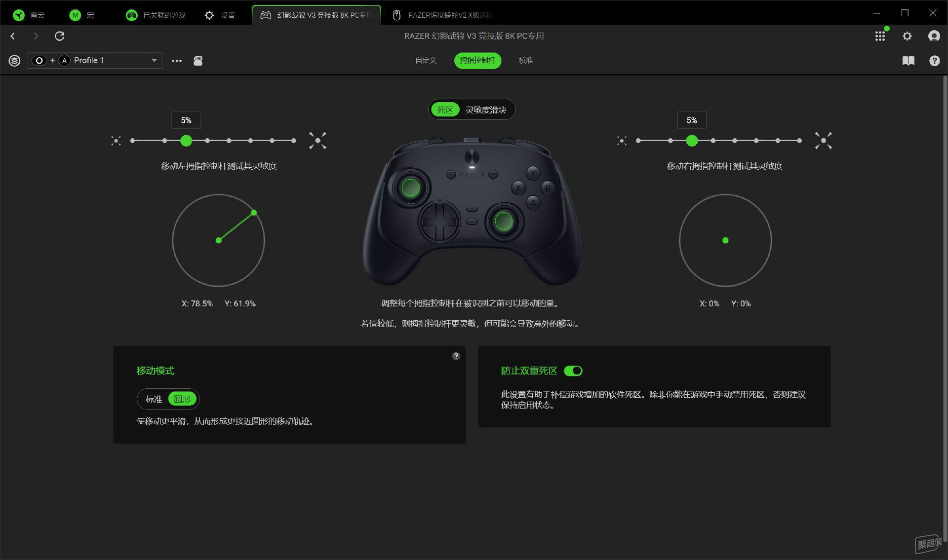The height and width of the screenshot is (560, 948).
Task: Click the right thumbstick deadzone slider handle
Action: click(692, 141)
